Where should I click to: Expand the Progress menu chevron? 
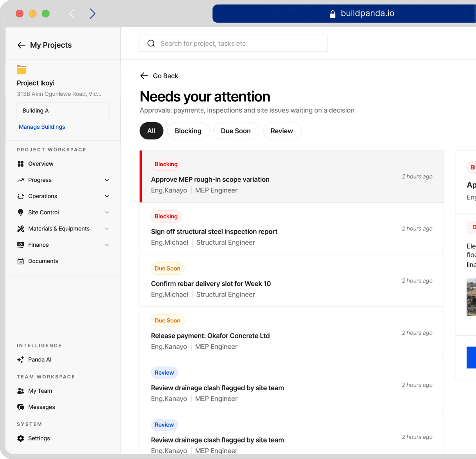tap(107, 180)
